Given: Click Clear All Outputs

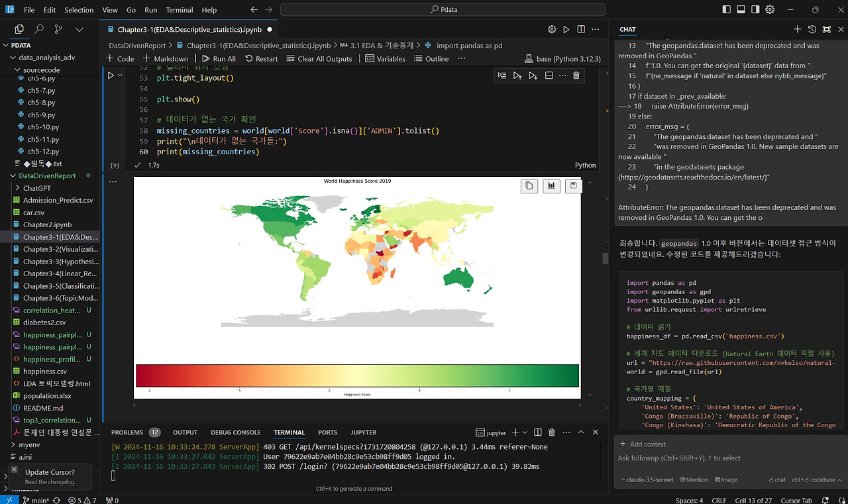Looking at the screenshot, I should coord(319,58).
